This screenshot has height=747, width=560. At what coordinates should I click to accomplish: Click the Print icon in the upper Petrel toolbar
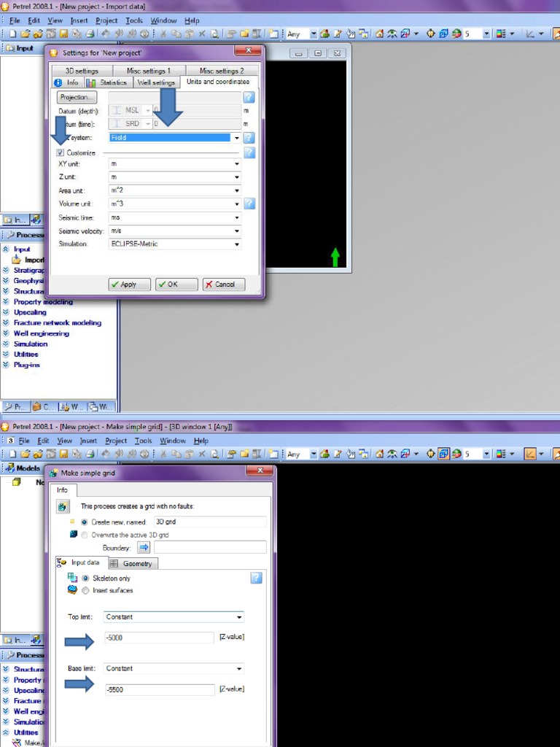pos(90,34)
